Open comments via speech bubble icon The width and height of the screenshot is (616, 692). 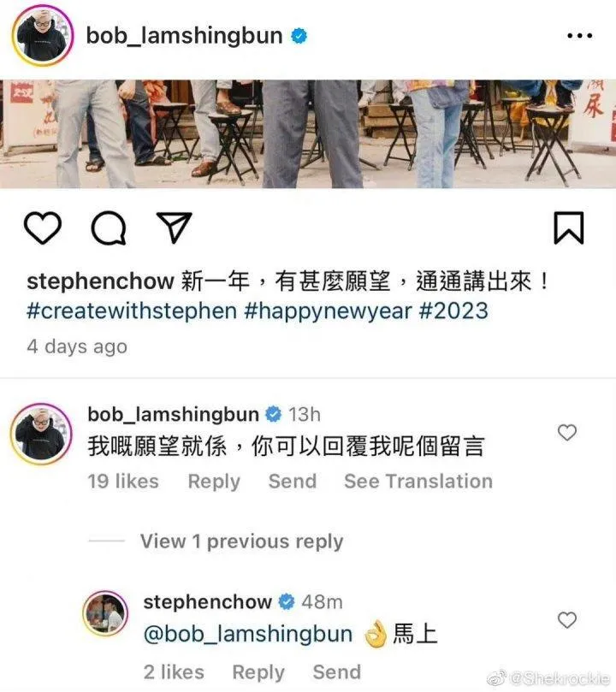pyautogui.click(x=109, y=228)
